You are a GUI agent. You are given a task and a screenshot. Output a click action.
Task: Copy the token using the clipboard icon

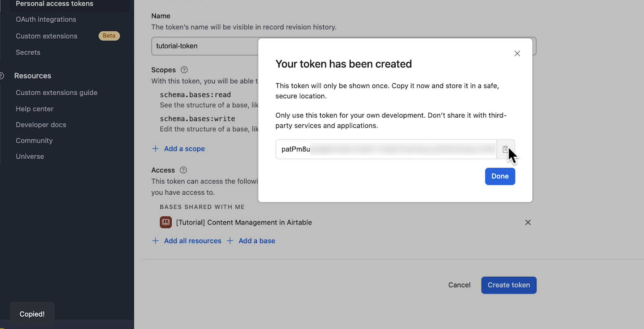506,149
